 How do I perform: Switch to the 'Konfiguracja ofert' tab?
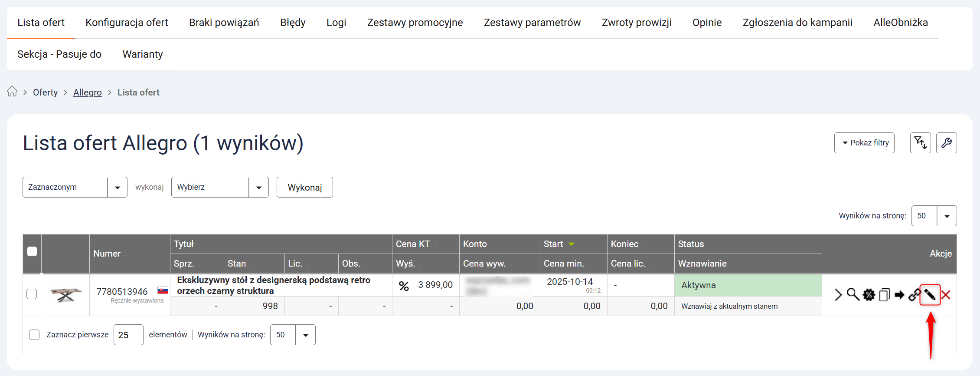click(127, 23)
